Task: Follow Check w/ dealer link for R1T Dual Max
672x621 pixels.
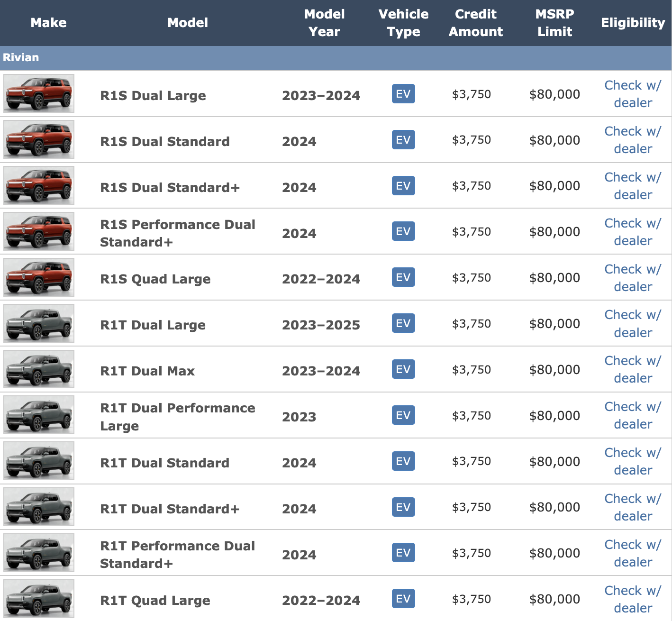Action: [x=633, y=369]
